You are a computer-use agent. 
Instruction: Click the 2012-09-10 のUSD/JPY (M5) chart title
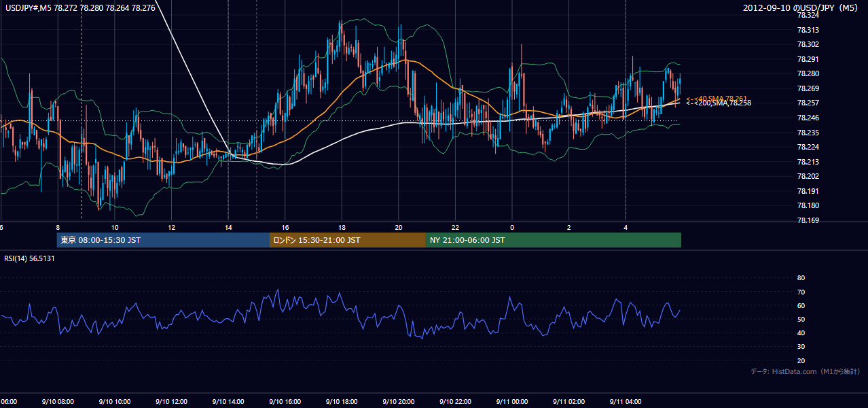(x=801, y=7)
